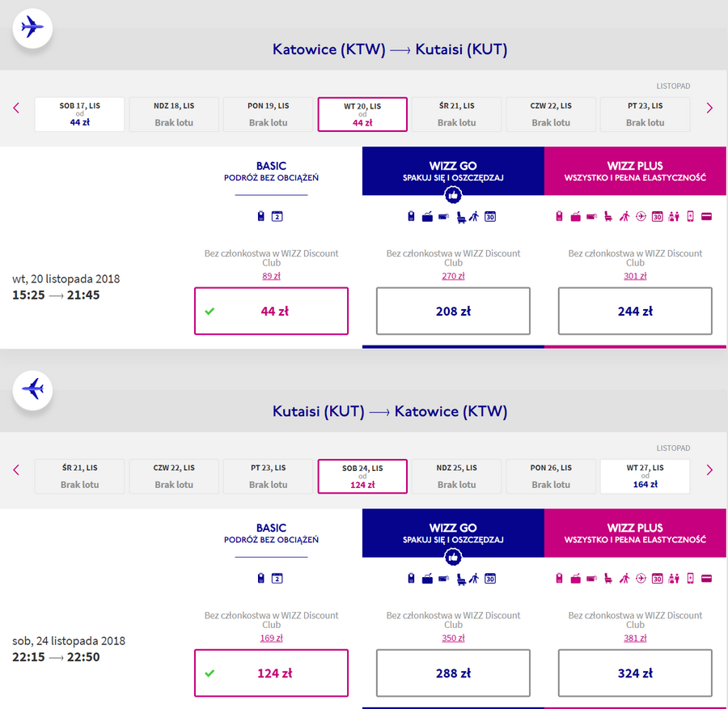Choose outbound WIZZ GO fare 208 zł

pos(453,311)
